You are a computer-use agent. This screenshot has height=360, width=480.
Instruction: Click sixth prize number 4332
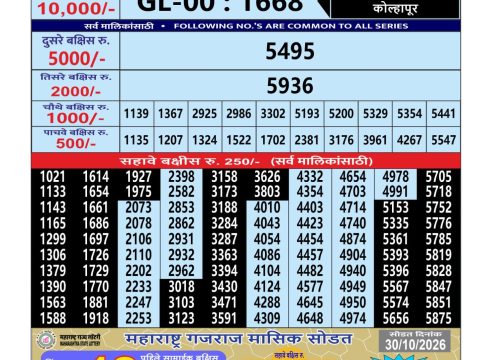(x=310, y=177)
